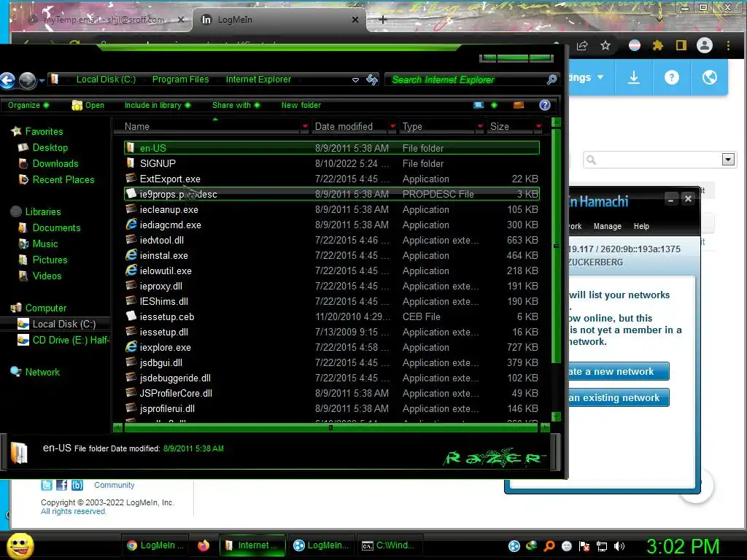Image resolution: width=747 pixels, height=560 pixels.
Task: Select the Downloads favorite
Action: tap(55, 163)
